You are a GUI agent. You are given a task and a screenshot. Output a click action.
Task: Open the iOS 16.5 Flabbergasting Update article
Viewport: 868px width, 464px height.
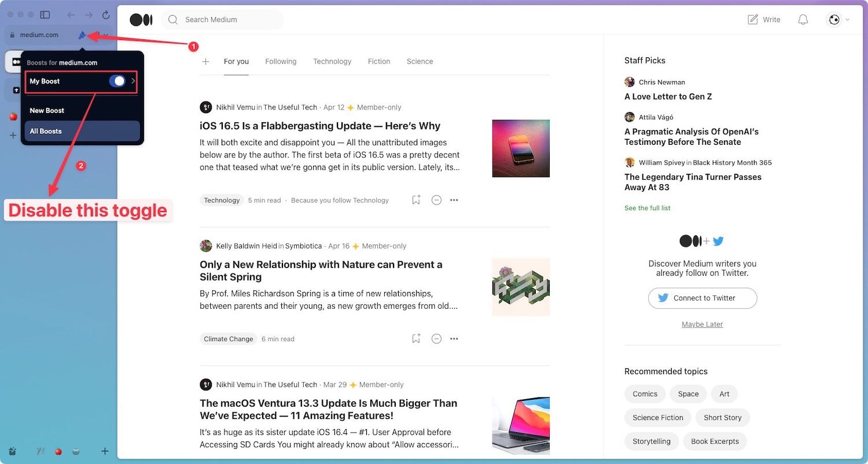coord(320,126)
